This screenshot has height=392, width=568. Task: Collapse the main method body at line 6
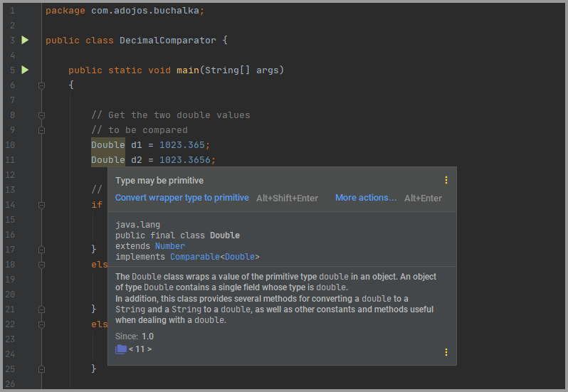pos(41,85)
